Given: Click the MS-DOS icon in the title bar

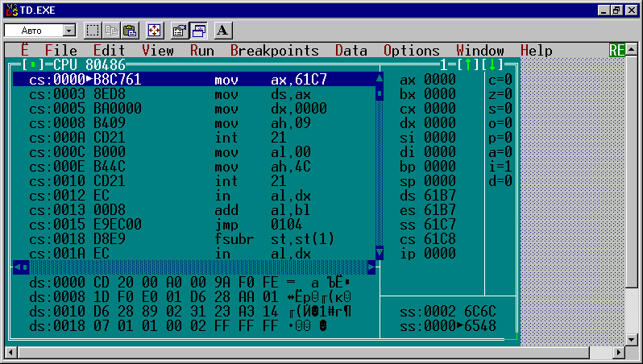Looking at the screenshot, I should tap(12, 10).
